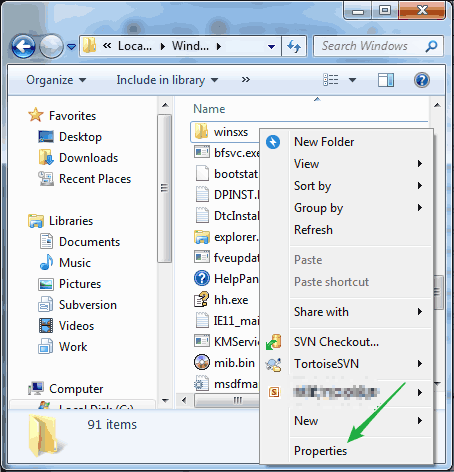Open the TortoiseSVN submenu
Image resolution: width=454 pixels, height=472 pixels.
click(346, 364)
